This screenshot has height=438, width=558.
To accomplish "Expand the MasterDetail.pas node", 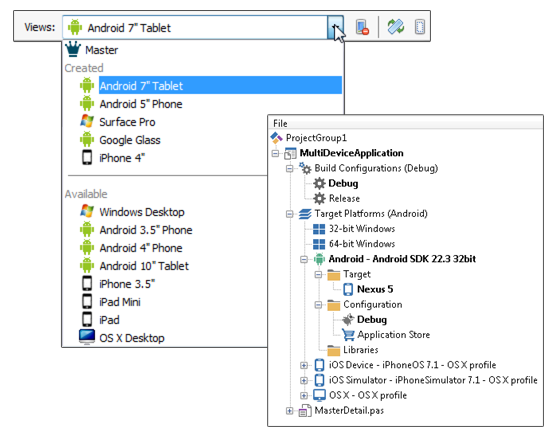I will click(290, 411).
